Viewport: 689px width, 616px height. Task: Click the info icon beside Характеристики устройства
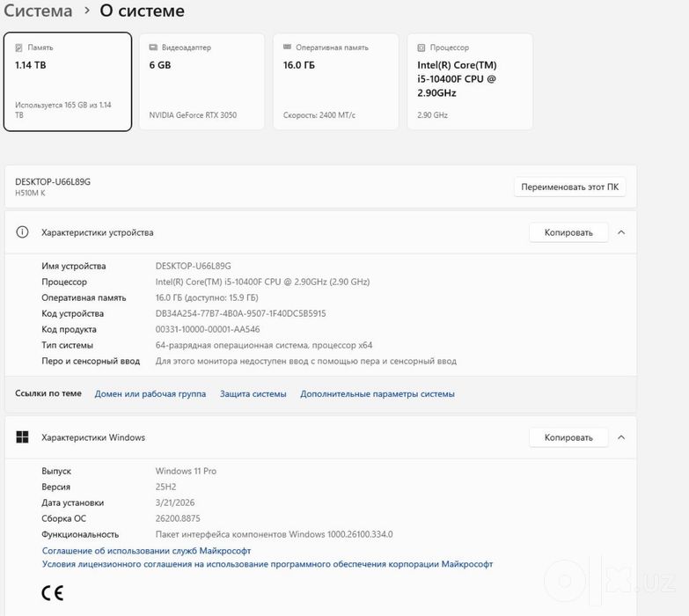22,232
